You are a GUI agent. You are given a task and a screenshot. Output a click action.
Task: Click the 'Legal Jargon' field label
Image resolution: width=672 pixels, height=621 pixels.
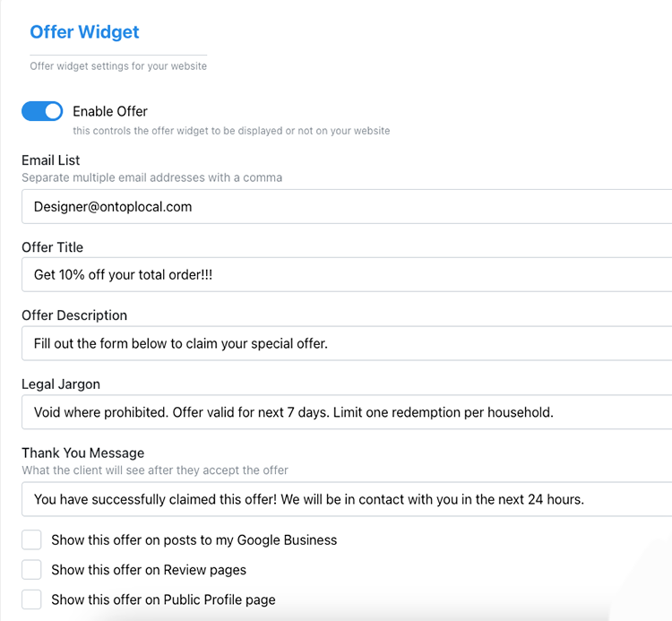tap(61, 384)
